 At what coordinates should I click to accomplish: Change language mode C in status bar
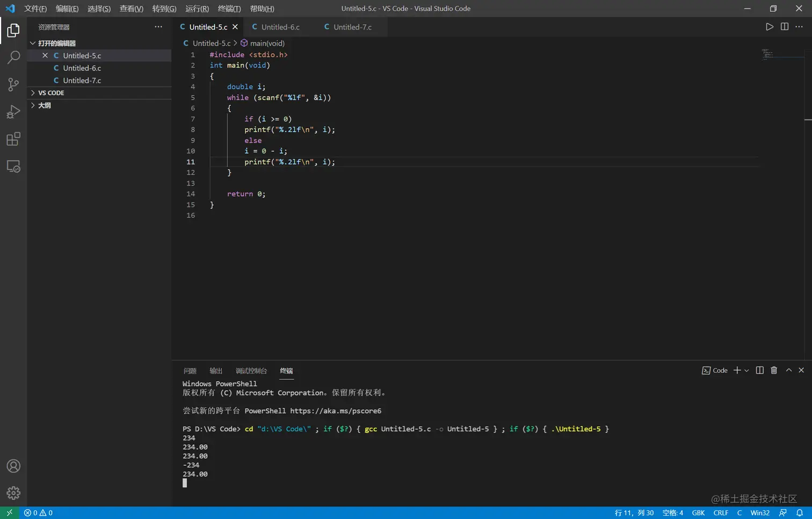point(740,513)
